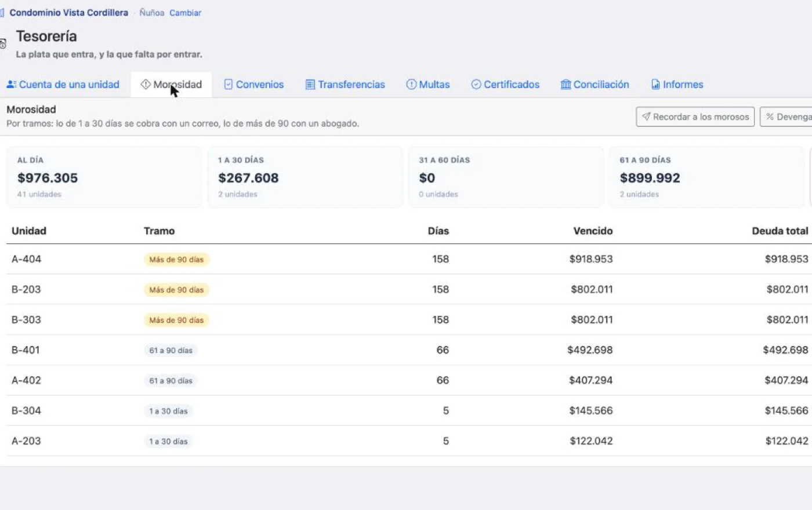This screenshot has width=812, height=510.
Task: Click Cambiar to switch condominium
Action: (x=186, y=13)
